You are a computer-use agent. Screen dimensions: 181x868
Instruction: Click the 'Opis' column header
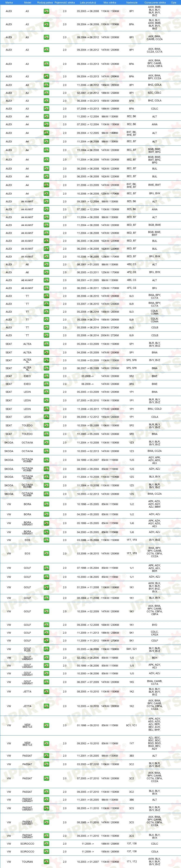point(174,2)
